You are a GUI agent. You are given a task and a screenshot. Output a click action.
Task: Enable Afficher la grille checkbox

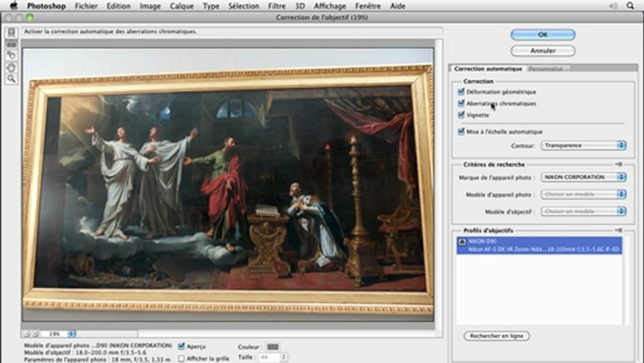(x=182, y=358)
